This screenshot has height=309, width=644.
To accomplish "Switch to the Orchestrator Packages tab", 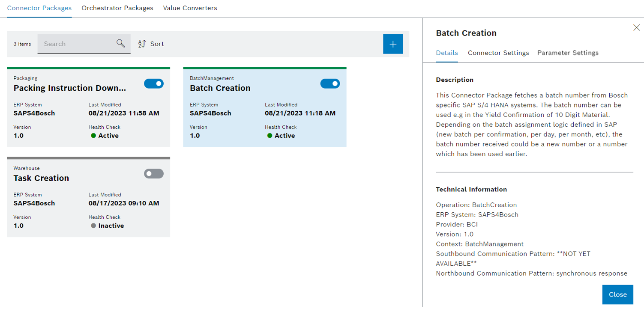I will pos(117,7).
